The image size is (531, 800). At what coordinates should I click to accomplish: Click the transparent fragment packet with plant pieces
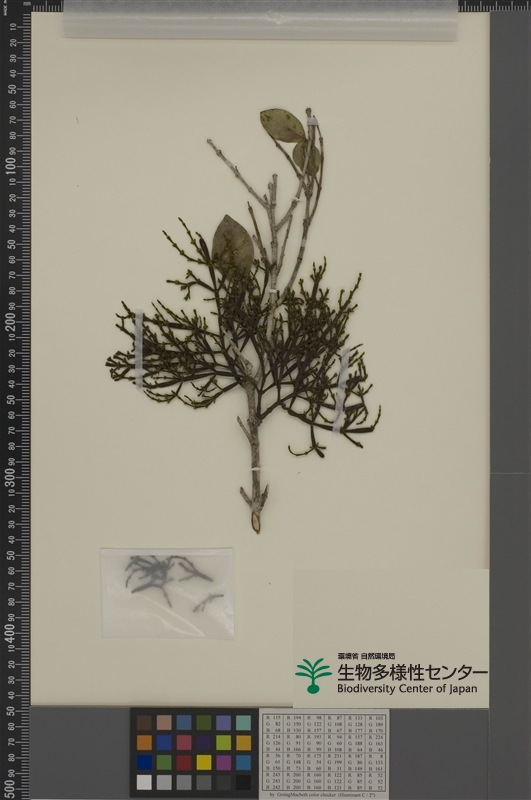[x=168, y=593]
